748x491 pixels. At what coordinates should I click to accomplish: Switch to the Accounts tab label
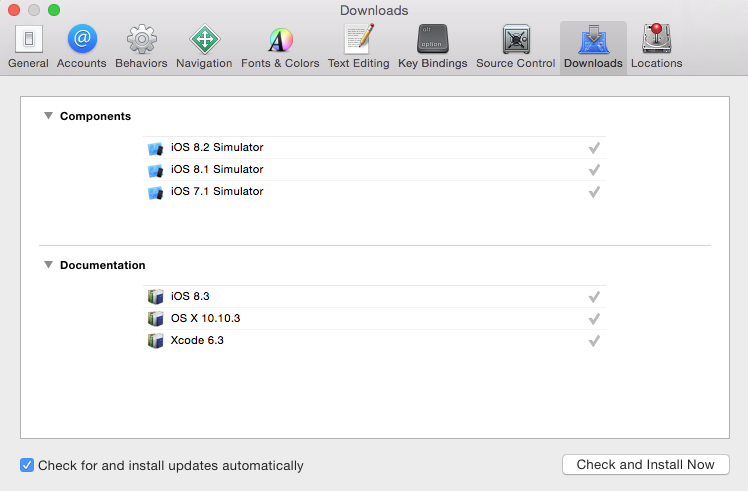(82, 63)
